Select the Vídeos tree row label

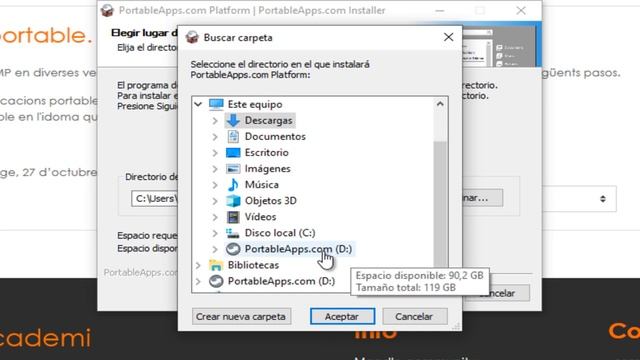click(260, 217)
